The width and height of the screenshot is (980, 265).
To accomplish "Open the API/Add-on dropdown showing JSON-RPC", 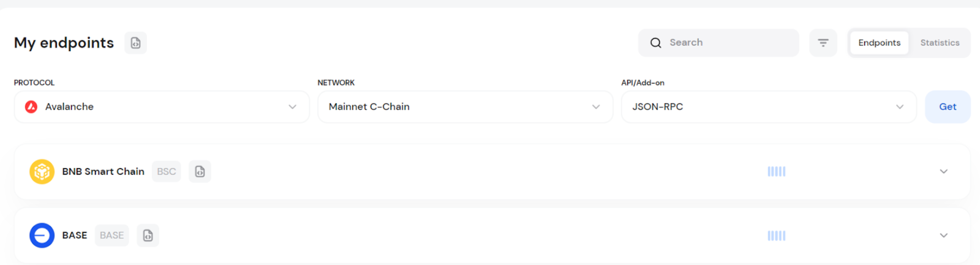I will pyautogui.click(x=769, y=107).
